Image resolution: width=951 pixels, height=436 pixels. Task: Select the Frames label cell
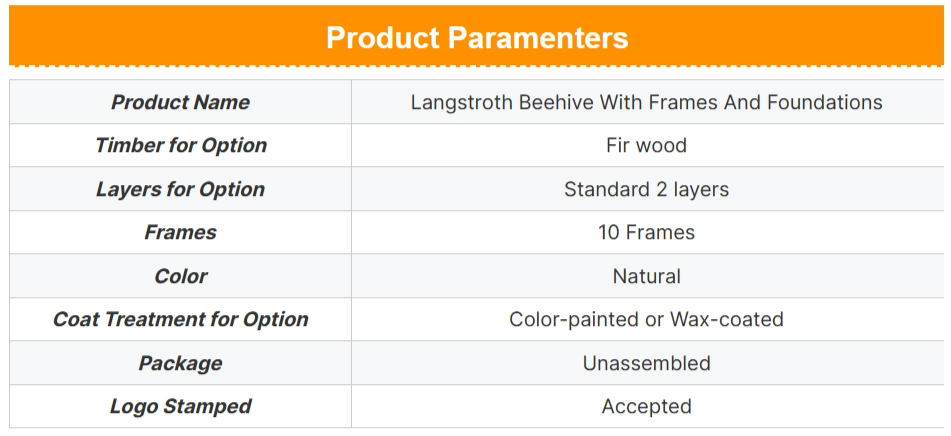coord(180,232)
